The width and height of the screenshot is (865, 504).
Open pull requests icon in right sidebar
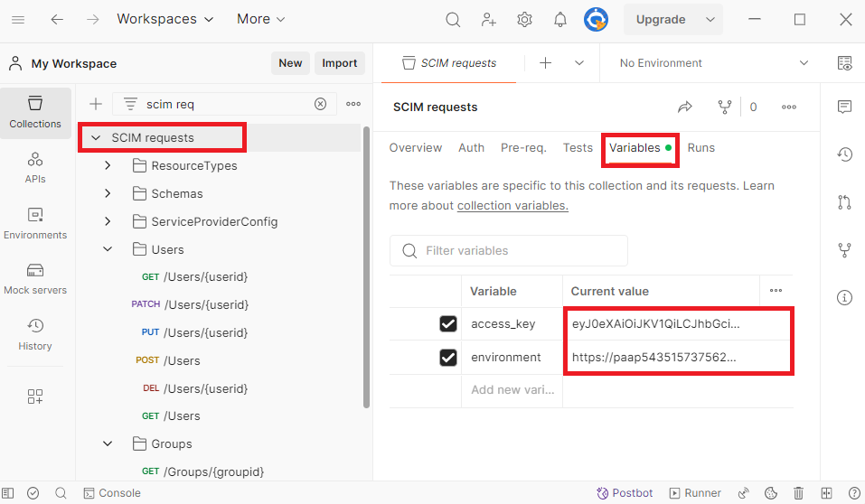[x=844, y=202]
